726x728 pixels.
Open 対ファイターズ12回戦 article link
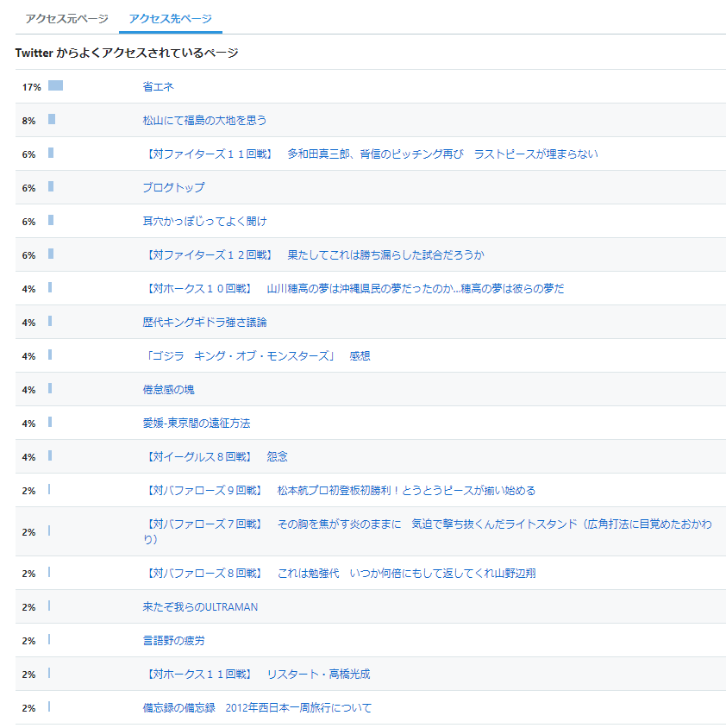314,255
